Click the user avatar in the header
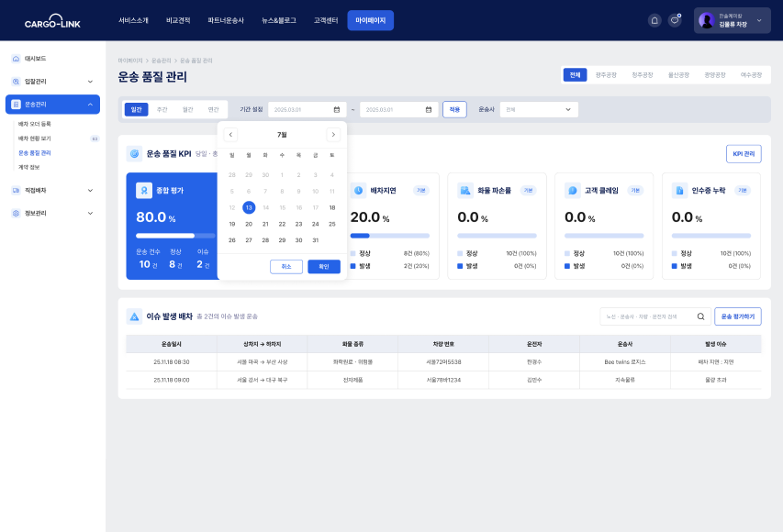 pyautogui.click(x=707, y=20)
